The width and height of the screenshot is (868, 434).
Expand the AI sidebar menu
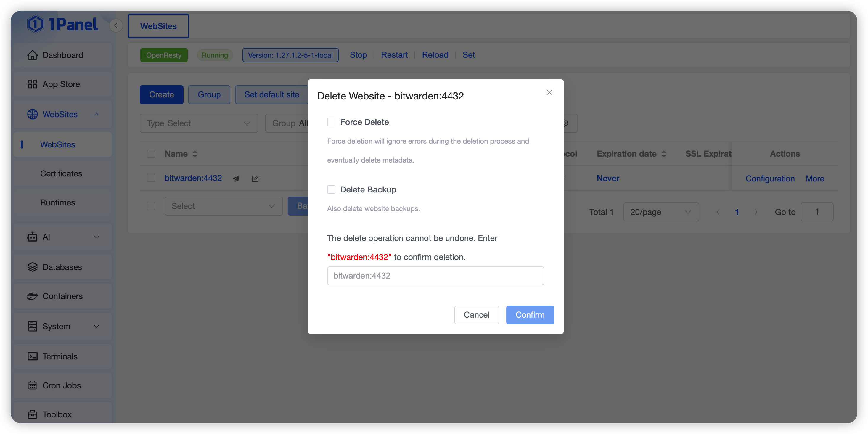[63, 237]
